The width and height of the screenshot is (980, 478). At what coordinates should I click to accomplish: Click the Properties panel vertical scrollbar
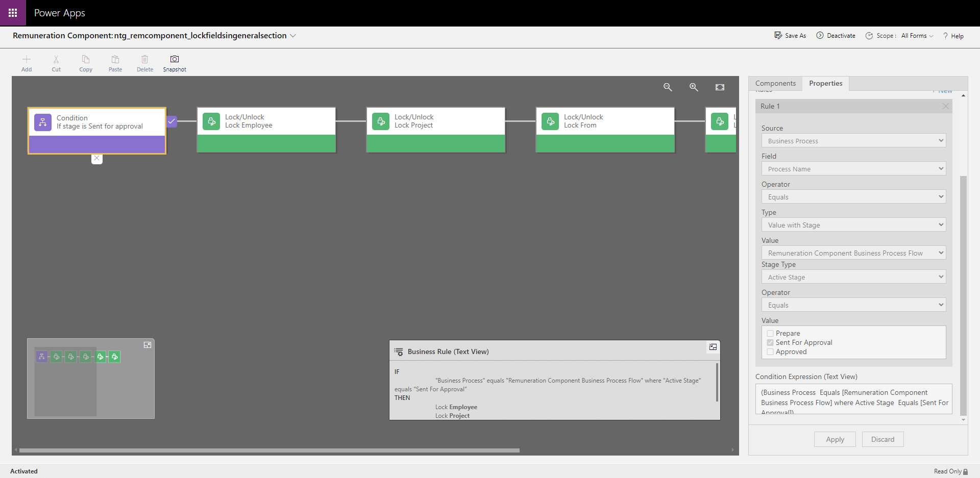tap(963, 296)
